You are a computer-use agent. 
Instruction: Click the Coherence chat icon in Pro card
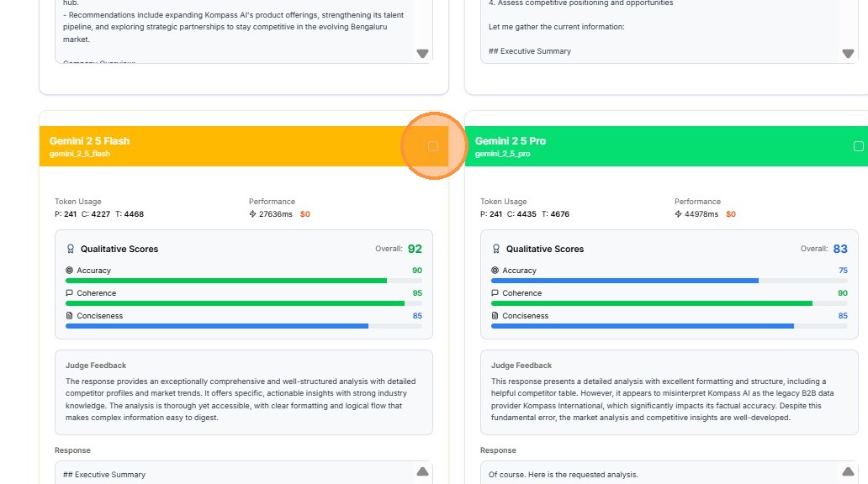495,293
